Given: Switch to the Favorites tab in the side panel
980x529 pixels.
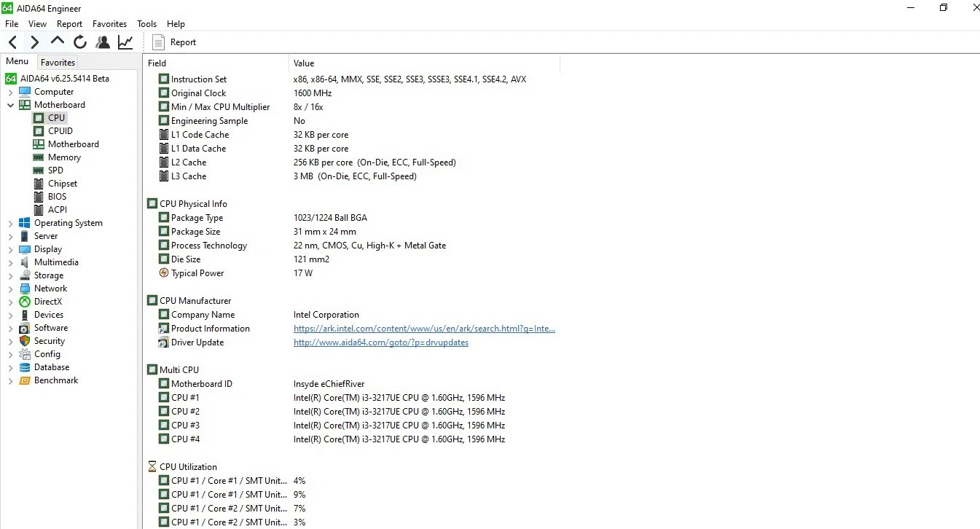Looking at the screenshot, I should (x=58, y=63).
